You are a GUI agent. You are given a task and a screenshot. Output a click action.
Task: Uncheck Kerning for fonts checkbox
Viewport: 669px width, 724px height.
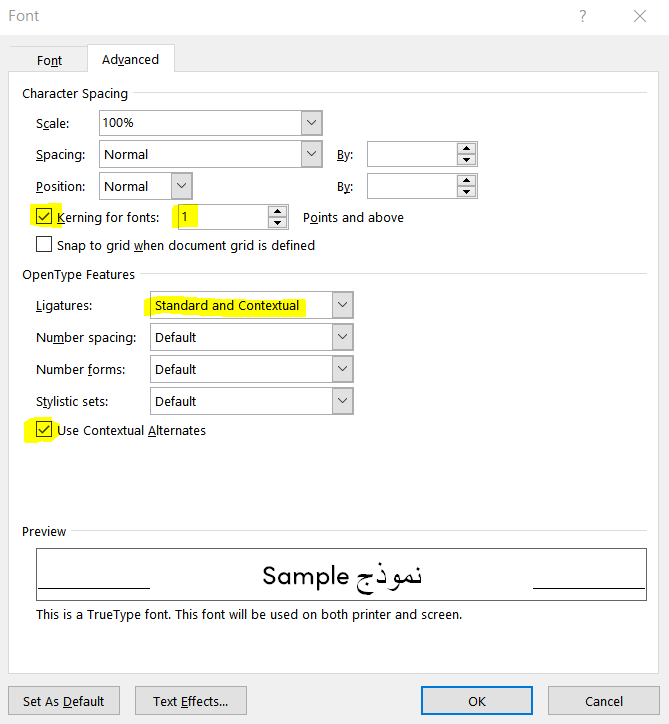point(44,217)
